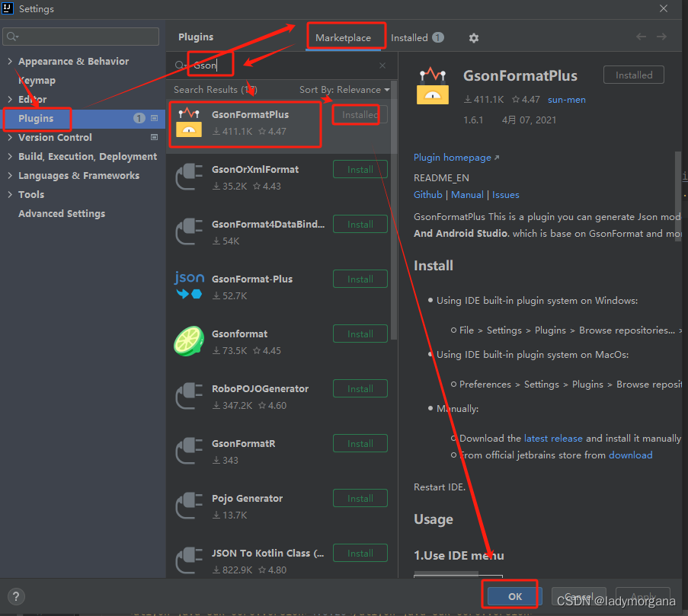The width and height of the screenshot is (688, 616).
Task: Install the GsonFormat-Plus plugin
Action: tap(360, 279)
